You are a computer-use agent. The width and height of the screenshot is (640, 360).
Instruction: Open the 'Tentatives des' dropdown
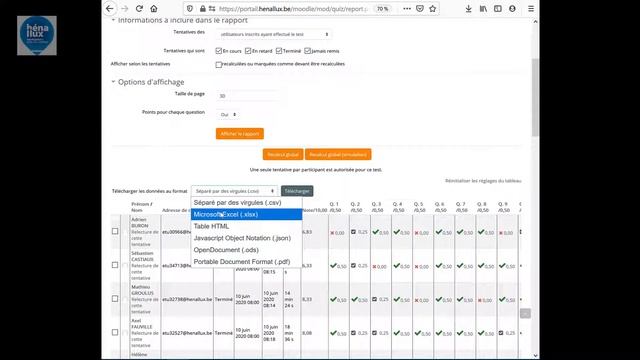(x=273, y=34)
